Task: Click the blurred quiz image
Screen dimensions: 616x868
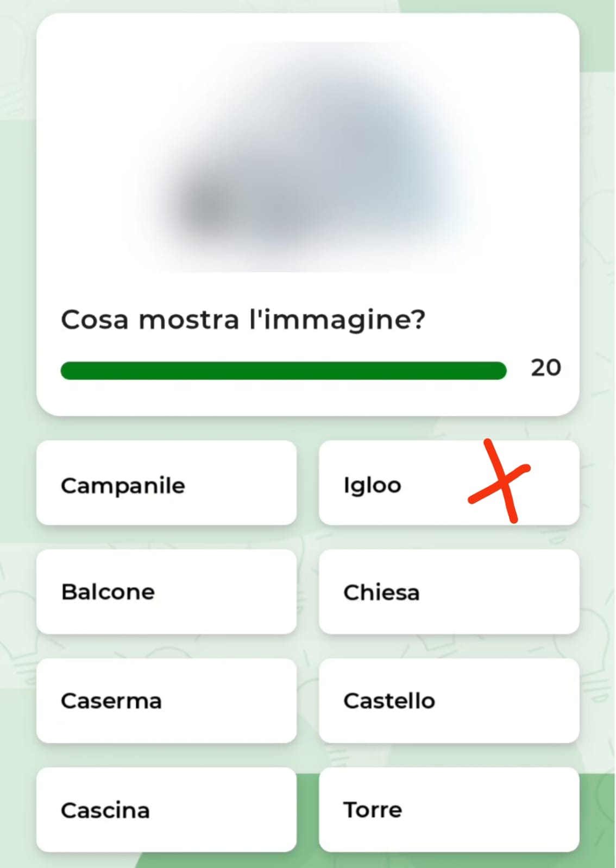Action: point(307,157)
